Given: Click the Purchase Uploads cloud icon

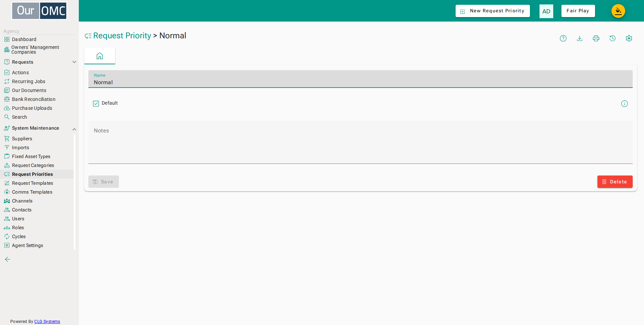Looking at the screenshot, I should click(7, 108).
